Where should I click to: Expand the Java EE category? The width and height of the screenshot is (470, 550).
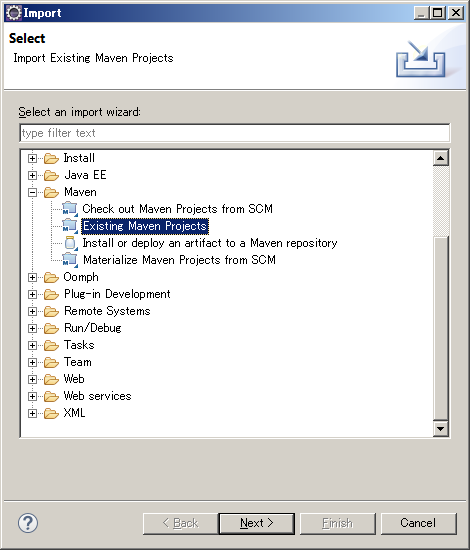point(32,175)
